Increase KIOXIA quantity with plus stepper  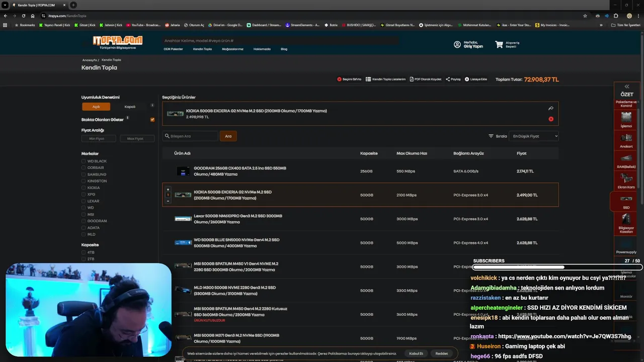tap(168, 190)
